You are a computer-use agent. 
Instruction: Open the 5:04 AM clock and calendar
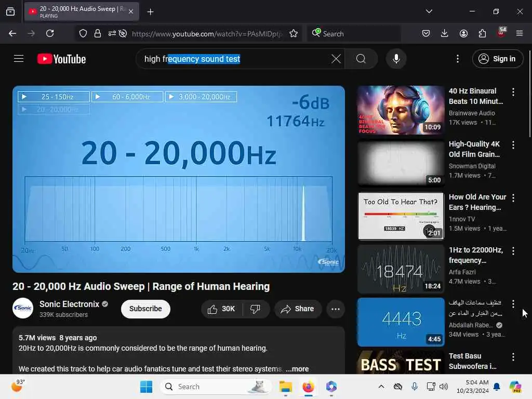472,387
